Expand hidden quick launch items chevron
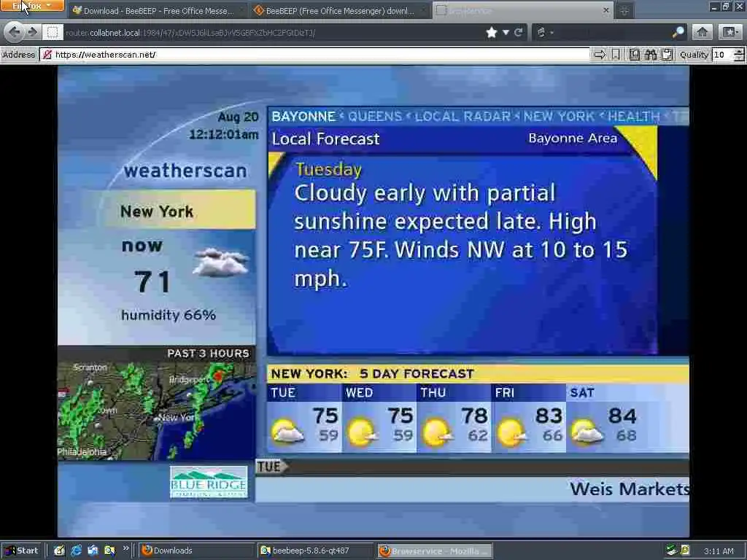747x560 pixels. click(125, 548)
